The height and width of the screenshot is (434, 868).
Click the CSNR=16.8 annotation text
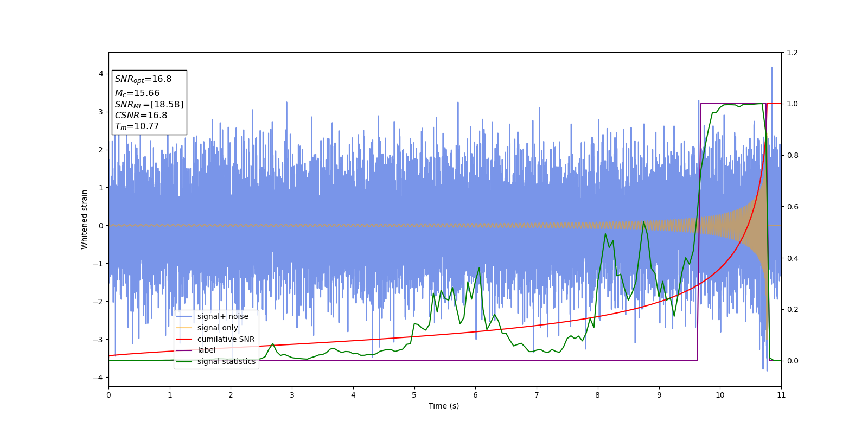(x=141, y=116)
